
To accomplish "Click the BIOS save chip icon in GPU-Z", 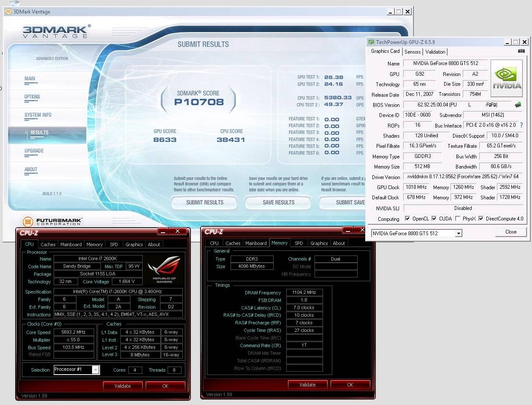I will point(518,104).
